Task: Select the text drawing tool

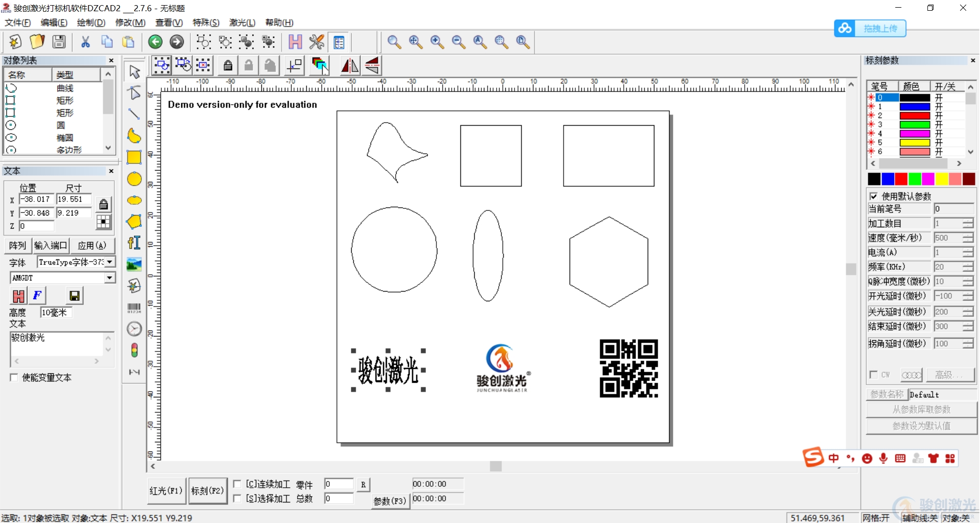Action: [134, 243]
